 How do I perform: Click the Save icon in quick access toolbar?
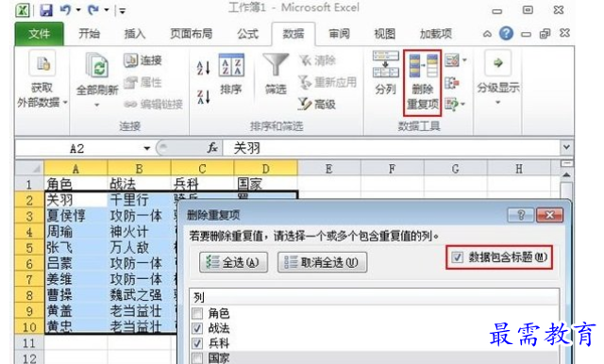46,10
